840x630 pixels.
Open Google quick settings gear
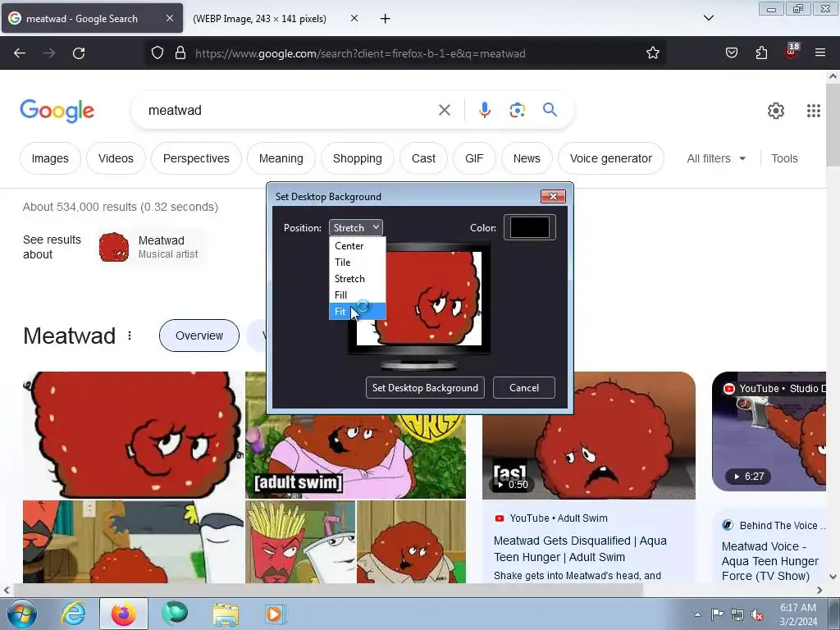coord(776,111)
